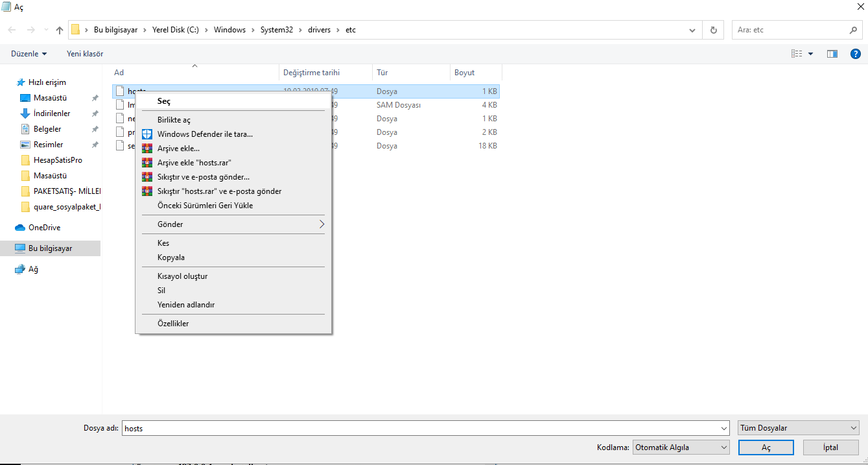The width and height of the screenshot is (868, 465).
Task: Click Yeniden adlandır in context menu
Action: coord(186,305)
